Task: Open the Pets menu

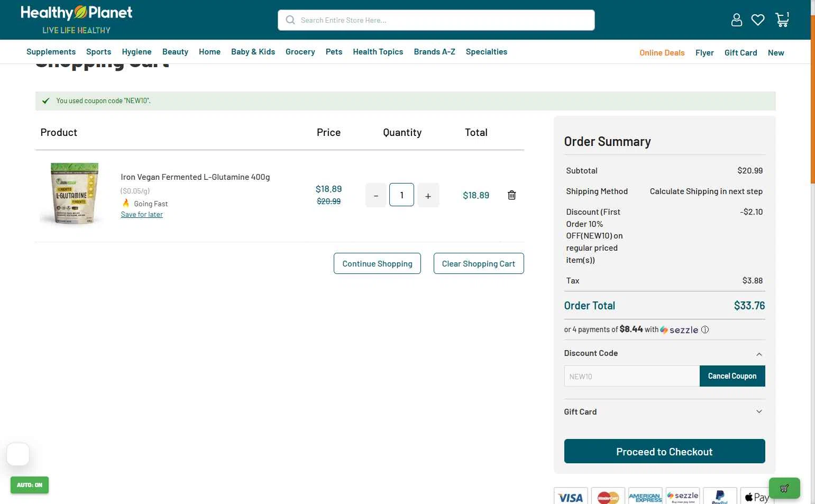Action: pyautogui.click(x=334, y=52)
